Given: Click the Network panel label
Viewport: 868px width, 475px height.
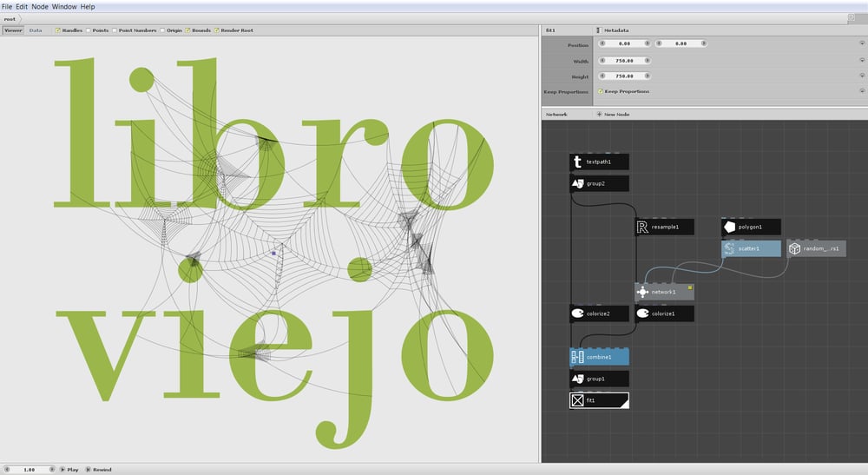Looking at the screenshot, I should coord(556,114).
